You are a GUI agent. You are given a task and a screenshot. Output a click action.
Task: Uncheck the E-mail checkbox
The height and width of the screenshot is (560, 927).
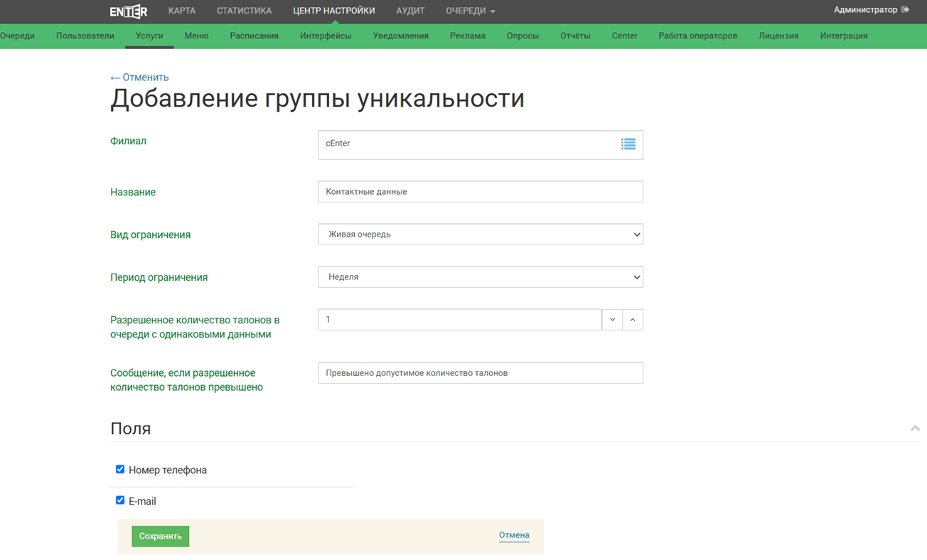point(120,500)
